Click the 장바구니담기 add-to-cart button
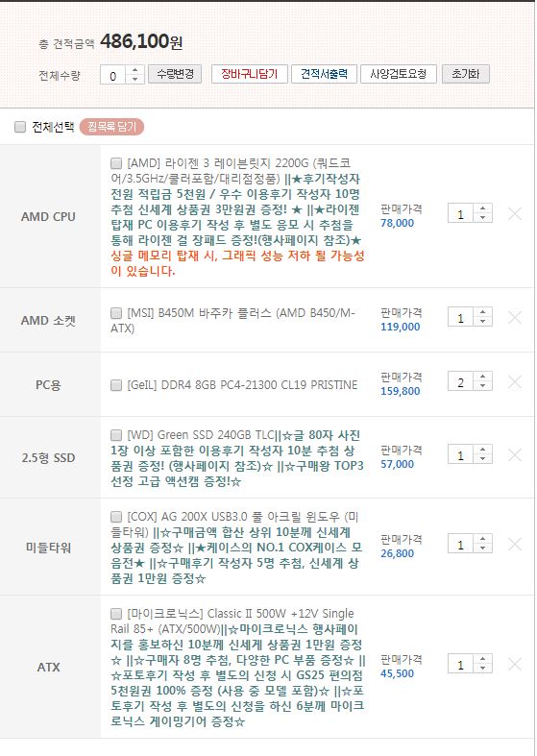The height and width of the screenshot is (756, 537). [x=249, y=74]
